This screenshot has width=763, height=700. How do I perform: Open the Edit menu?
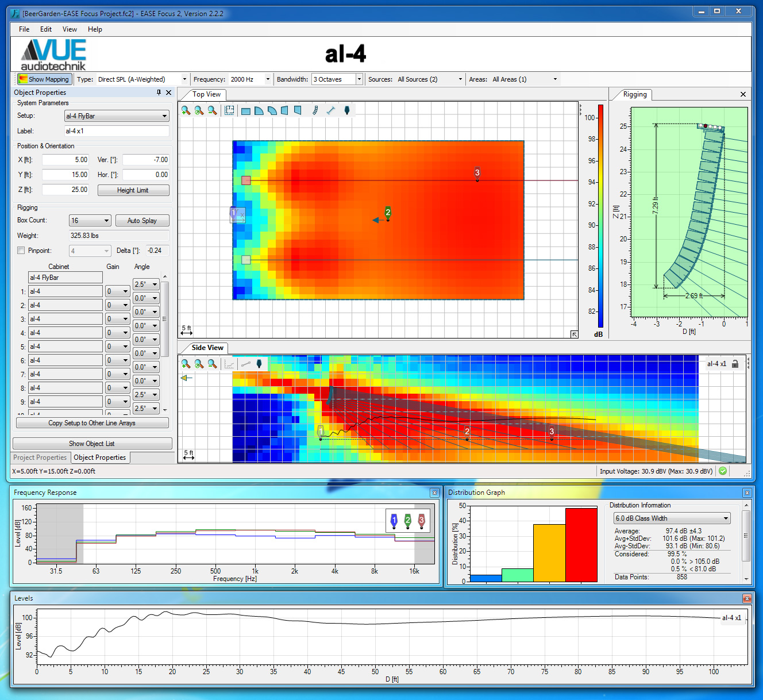click(46, 29)
